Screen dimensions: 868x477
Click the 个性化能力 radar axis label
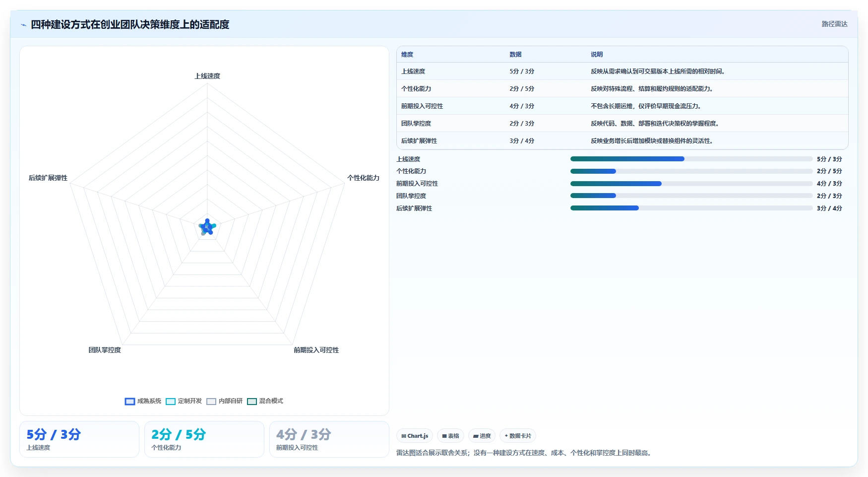pos(363,178)
